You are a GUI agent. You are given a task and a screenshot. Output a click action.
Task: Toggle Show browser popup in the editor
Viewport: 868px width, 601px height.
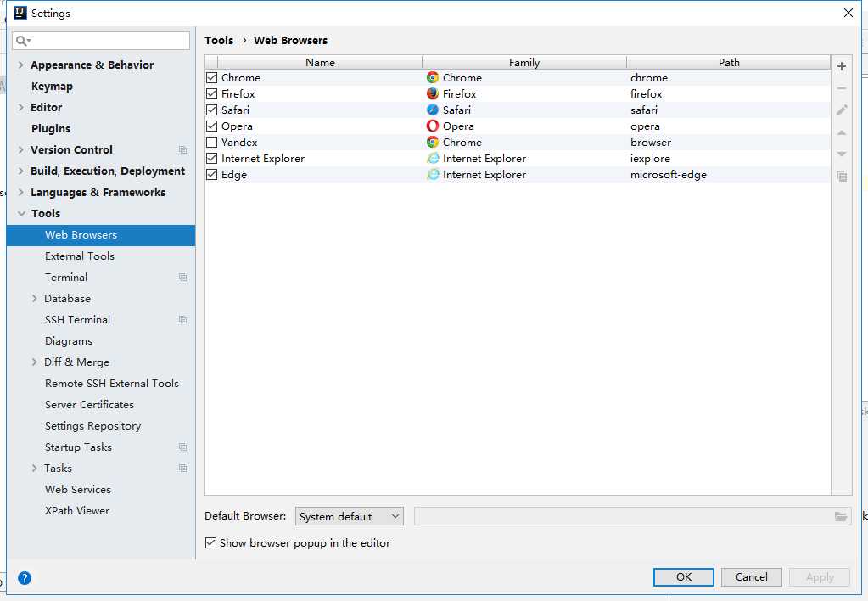(x=210, y=542)
